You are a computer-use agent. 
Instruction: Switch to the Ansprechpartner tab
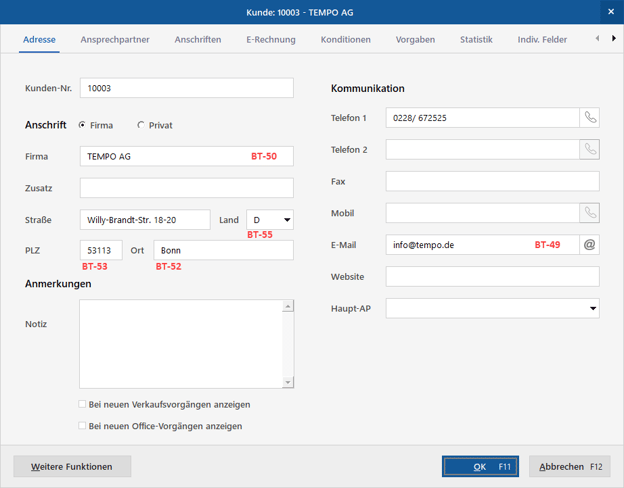(x=115, y=40)
